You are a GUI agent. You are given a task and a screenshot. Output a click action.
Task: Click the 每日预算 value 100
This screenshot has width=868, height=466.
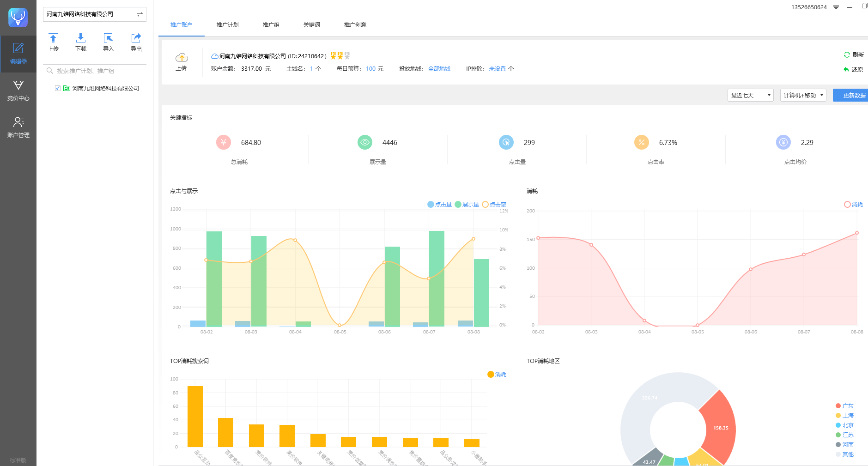(x=370, y=69)
